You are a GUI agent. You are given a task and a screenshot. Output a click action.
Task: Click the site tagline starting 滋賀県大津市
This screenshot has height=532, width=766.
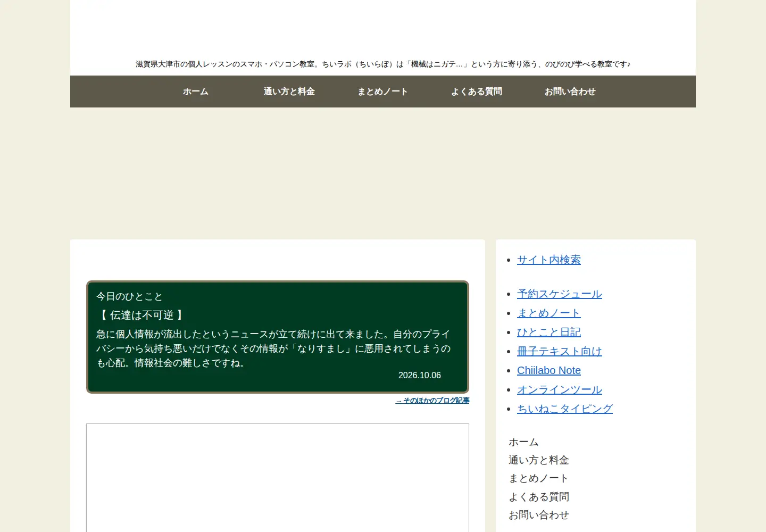[383, 64]
